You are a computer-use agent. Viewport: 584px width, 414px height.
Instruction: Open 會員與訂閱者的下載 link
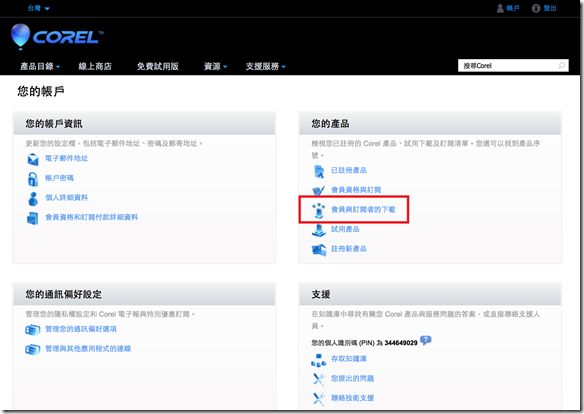coord(363,210)
